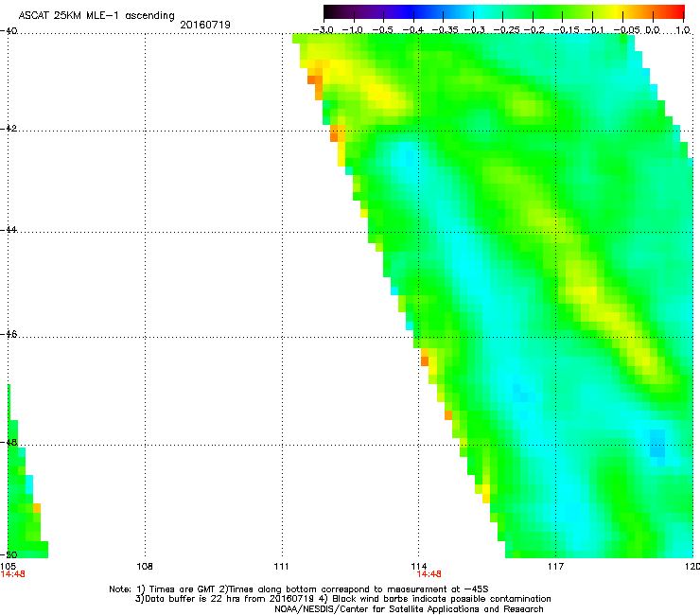The width and height of the screenshot is (700, 615).
Task: Click the -1.0 color scale label
Action: (x=353, y=30)
